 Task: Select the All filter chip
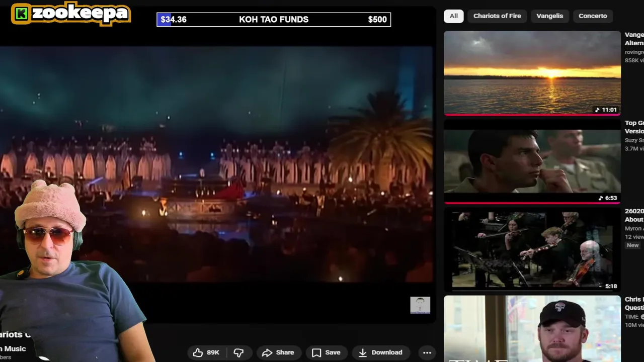[453, 16]
